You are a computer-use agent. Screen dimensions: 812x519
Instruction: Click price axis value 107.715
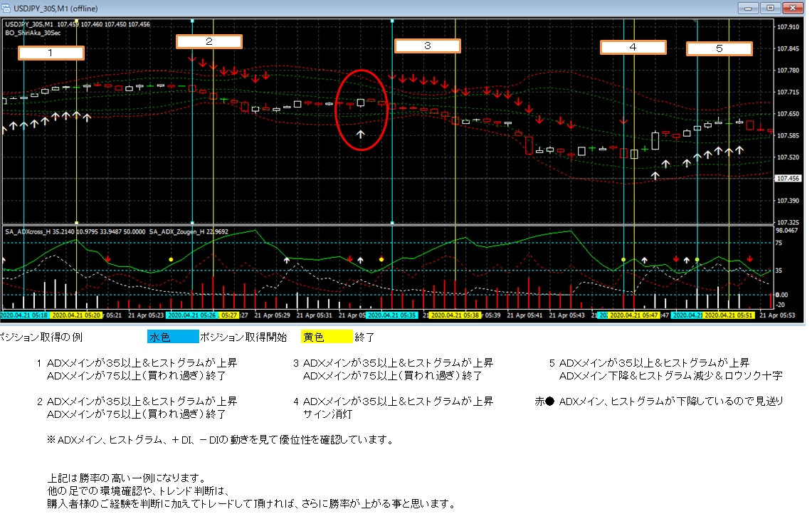(788, 93)
